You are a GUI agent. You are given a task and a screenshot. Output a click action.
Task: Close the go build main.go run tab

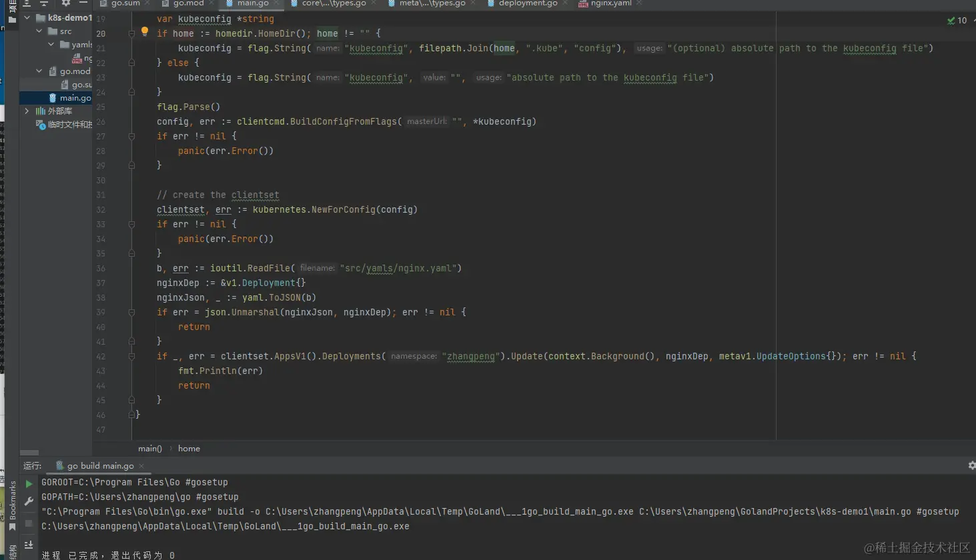pos(141,466)
